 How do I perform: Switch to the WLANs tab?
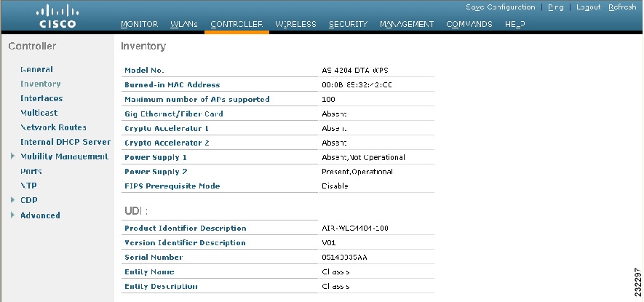(183, 24)
